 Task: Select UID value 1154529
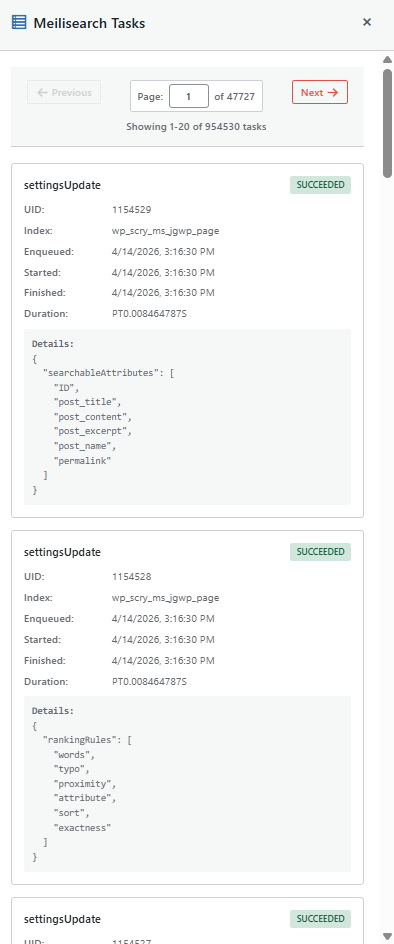point(131,210)
